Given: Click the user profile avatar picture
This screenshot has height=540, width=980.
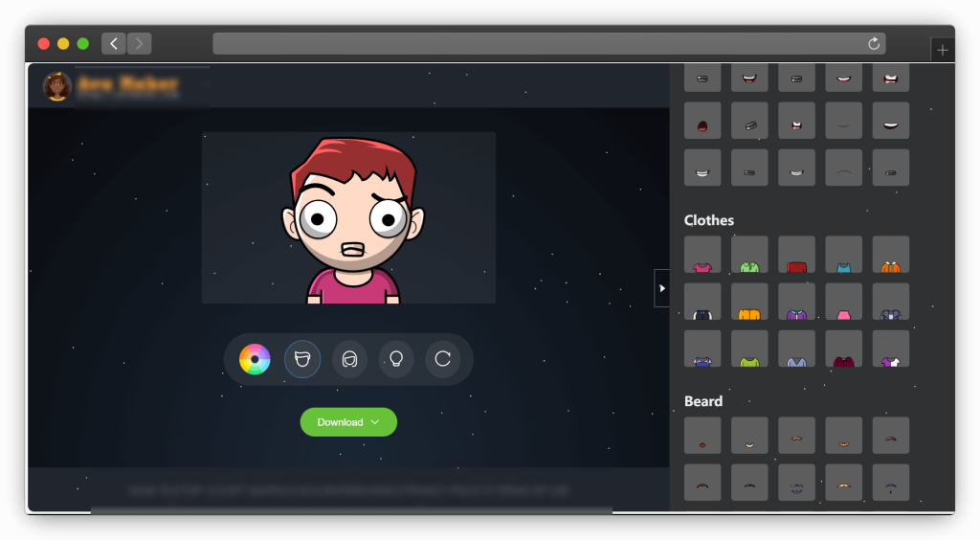Looking at the screenshot, I should pyautogui.click(x=57, y=87).
